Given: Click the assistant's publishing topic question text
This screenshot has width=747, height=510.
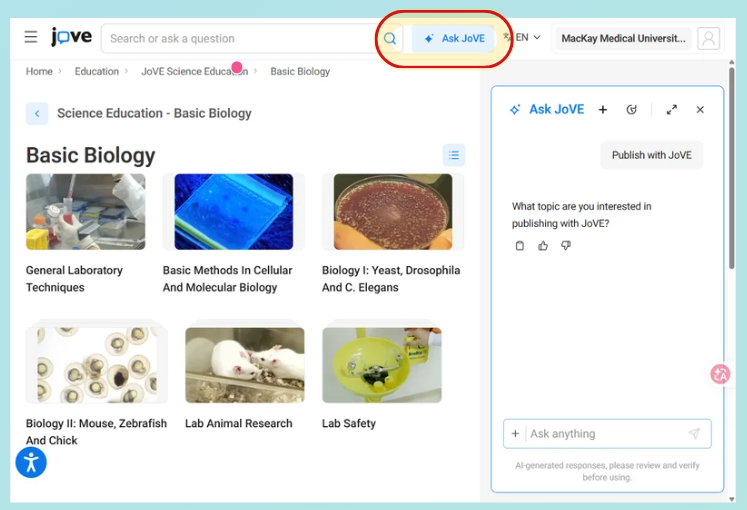Looking at the screenshot, I should 582,215.
